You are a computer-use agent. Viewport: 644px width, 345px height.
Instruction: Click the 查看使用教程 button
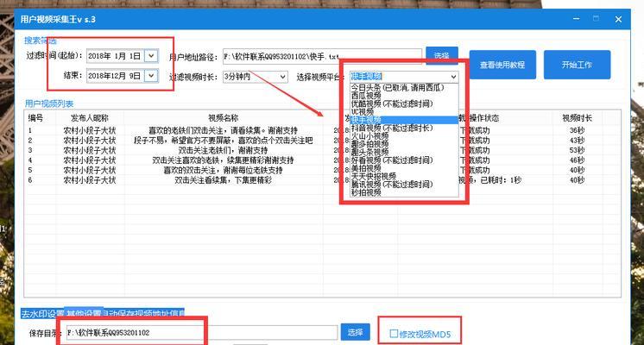pos(502,65)
